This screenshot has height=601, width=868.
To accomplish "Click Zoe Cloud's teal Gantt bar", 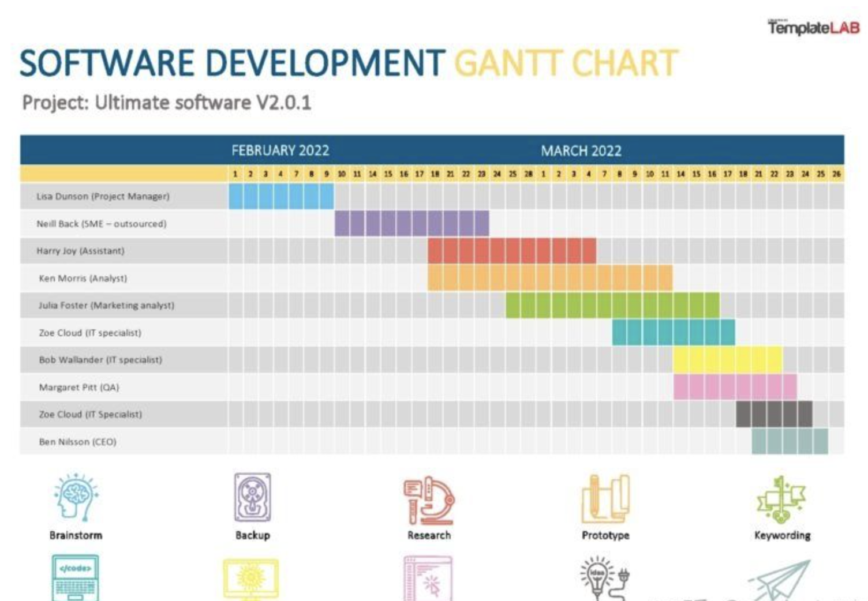I will (x=674, y=333).
